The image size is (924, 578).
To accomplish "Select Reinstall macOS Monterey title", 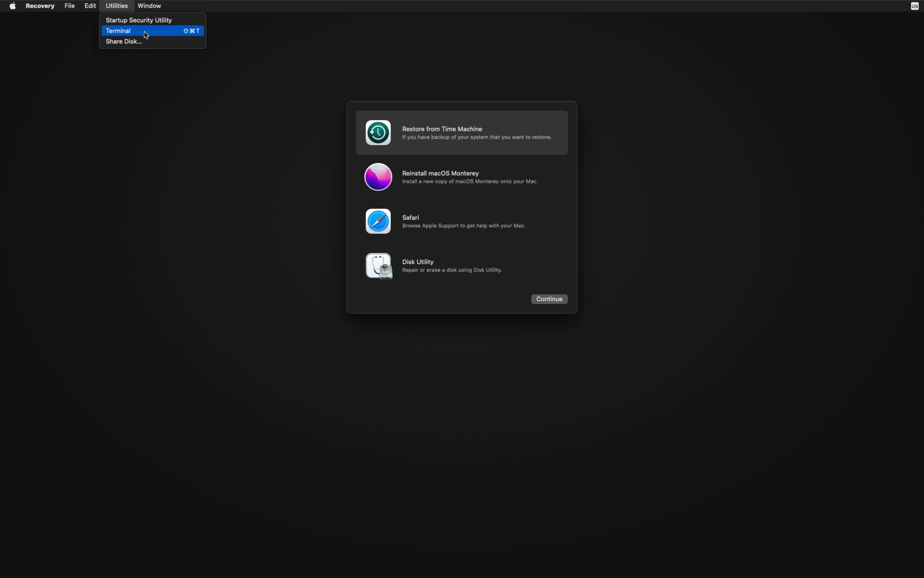I will tap(440, 173).
